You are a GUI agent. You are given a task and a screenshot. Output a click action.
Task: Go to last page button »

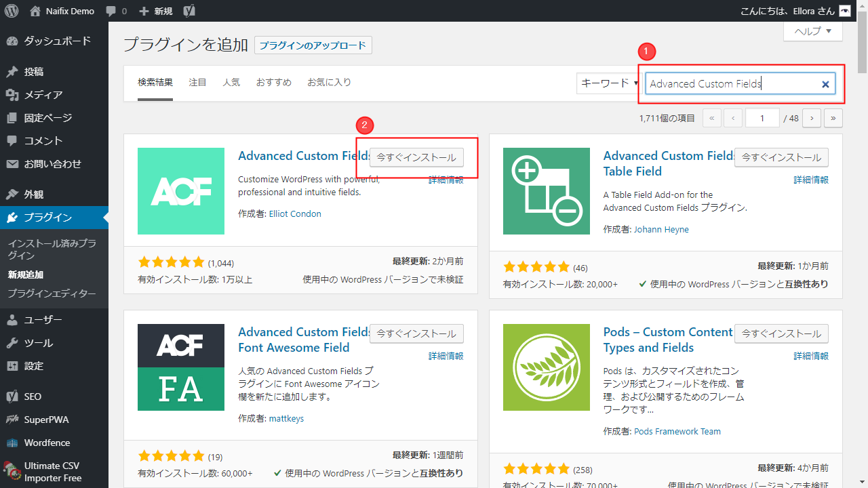pos(833,118)
